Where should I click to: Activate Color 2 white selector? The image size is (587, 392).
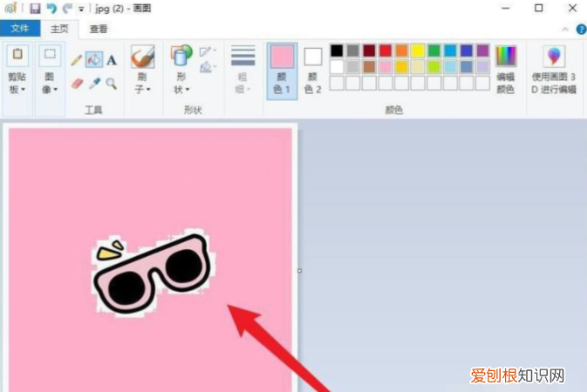(313, 71)
